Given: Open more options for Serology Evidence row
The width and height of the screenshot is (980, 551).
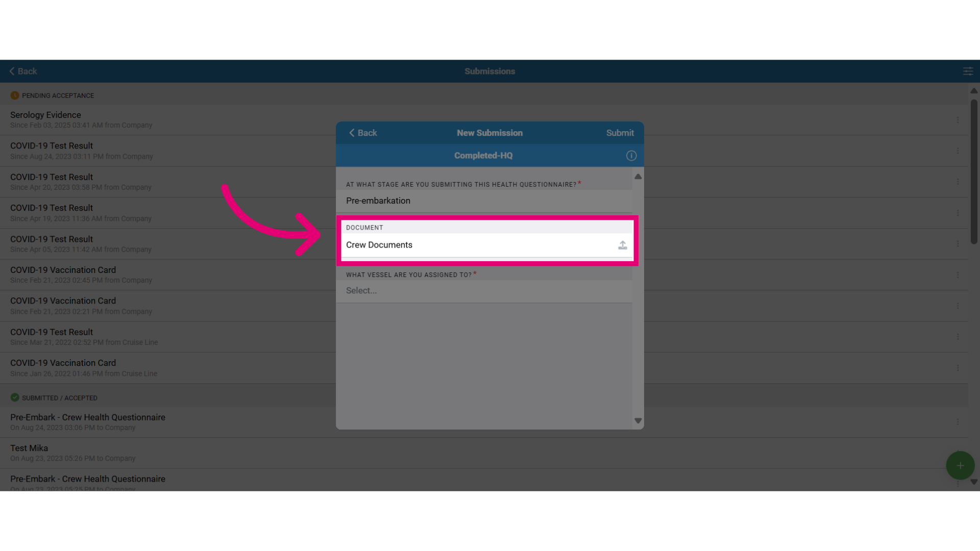Looking at the screenshot, I should tap(958, 120).
